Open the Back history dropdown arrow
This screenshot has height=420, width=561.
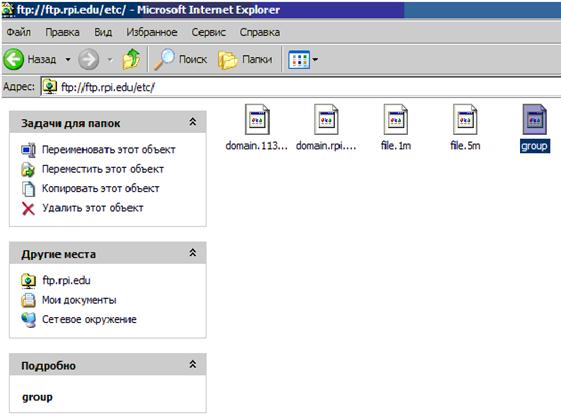click(x=68, y=59)
